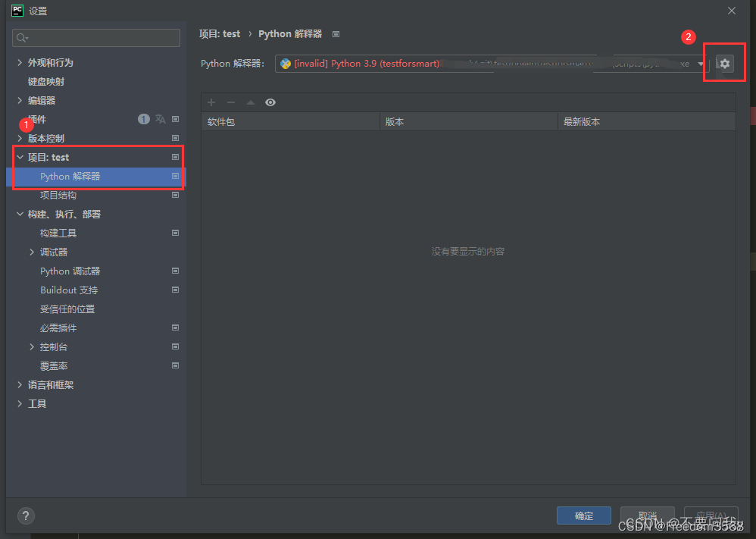
Task: Collapse 构建、执行、部署 section chevron
Action: tap(20, 215)
